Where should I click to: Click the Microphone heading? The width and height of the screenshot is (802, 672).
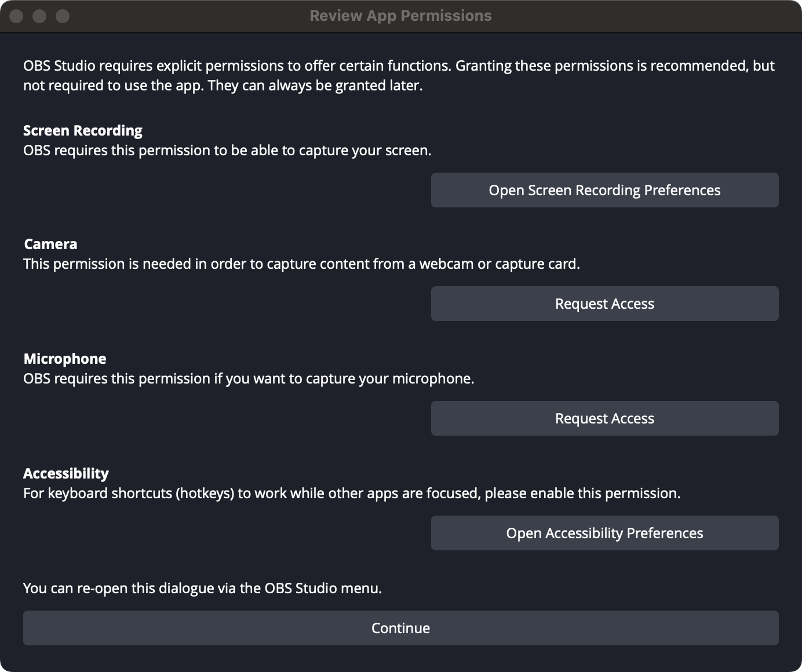(x=65, y=359)
